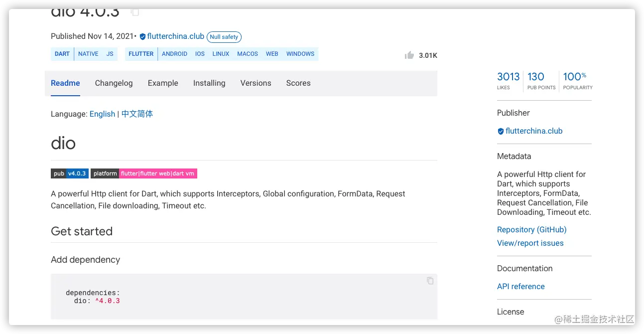The height and width of the screenshot is (334, 644).
Task: Select the NATIVE platform tag
Action: pyautogui.click(x=88, y=54)
